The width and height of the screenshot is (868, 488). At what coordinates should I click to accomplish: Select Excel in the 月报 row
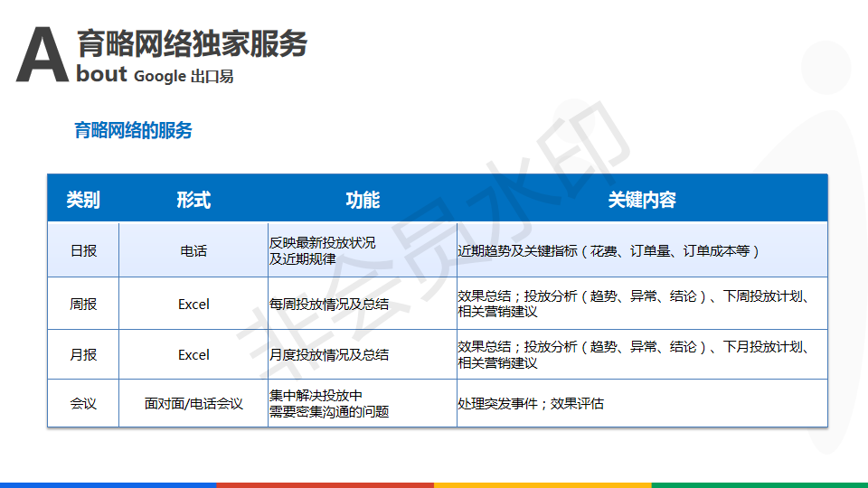[x=193, y=354]
